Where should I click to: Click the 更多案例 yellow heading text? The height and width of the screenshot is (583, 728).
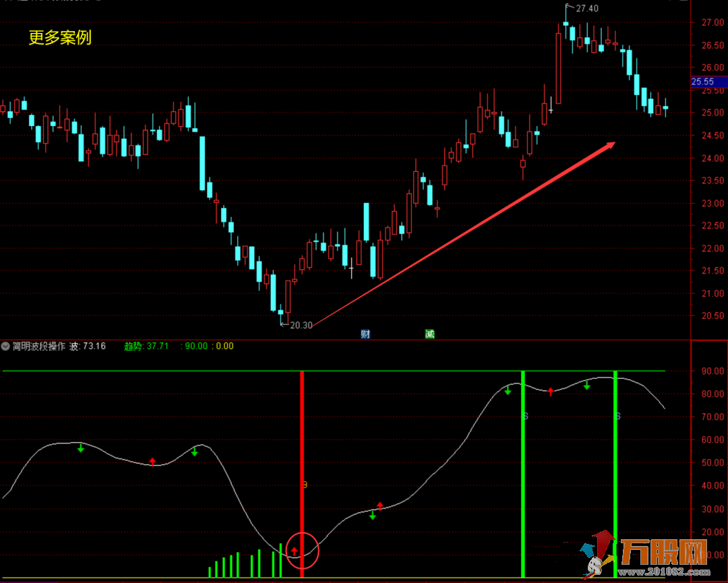pyautogui.click(x=59, y=38)
